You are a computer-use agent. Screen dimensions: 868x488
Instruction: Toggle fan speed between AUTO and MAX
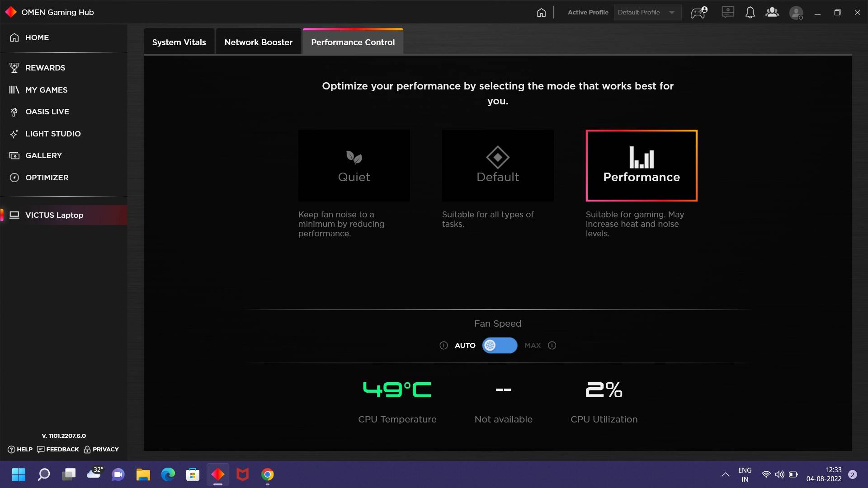pyautogui.click(x=500, y=346)
